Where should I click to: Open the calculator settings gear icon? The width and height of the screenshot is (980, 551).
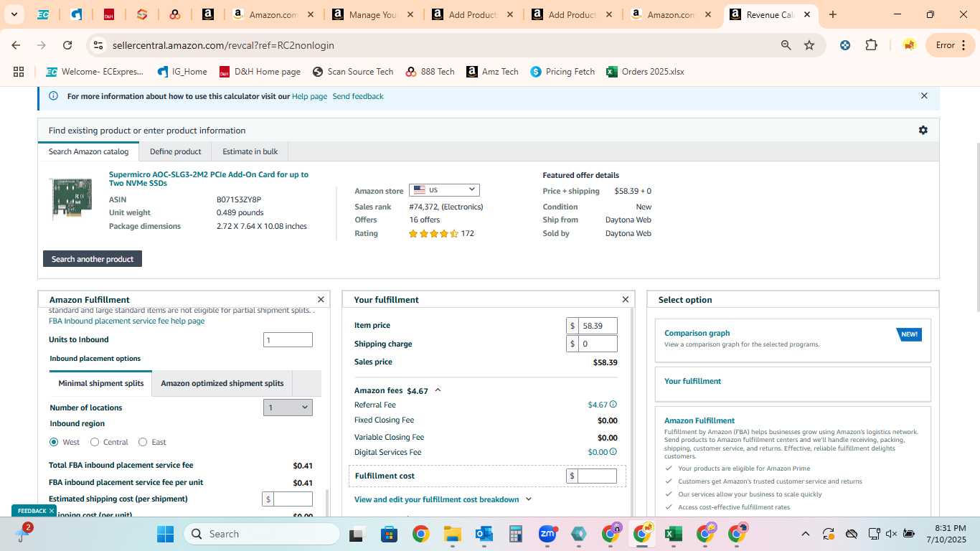click(x=923, y=130)
